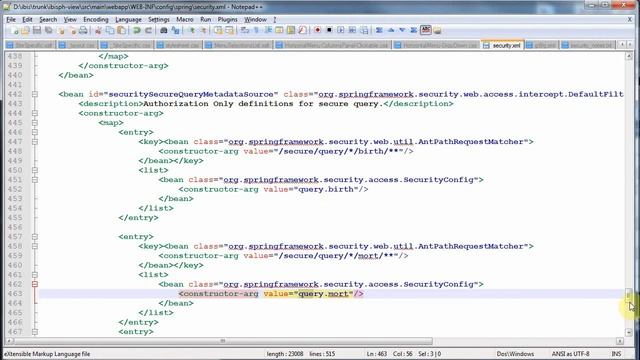Click the down-arrow plugin toolbar icon
This screenshot has height=360, width=640.
(402, 30)
